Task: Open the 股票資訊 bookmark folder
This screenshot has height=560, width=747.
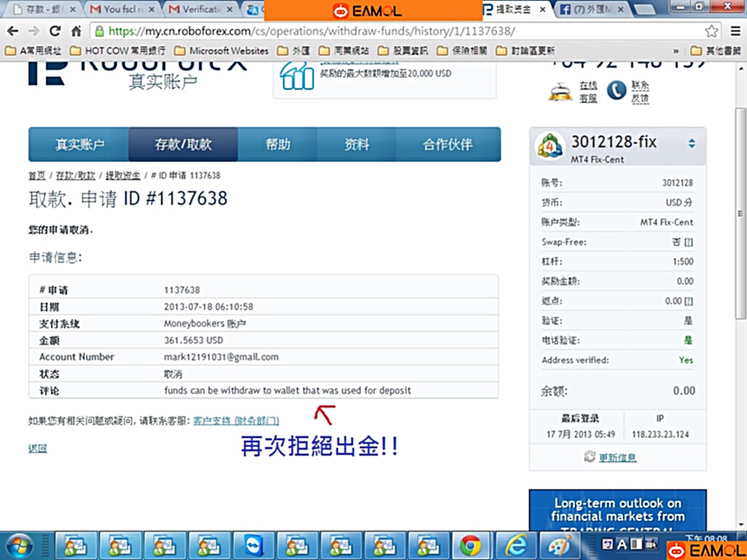Action: [403, 50]
